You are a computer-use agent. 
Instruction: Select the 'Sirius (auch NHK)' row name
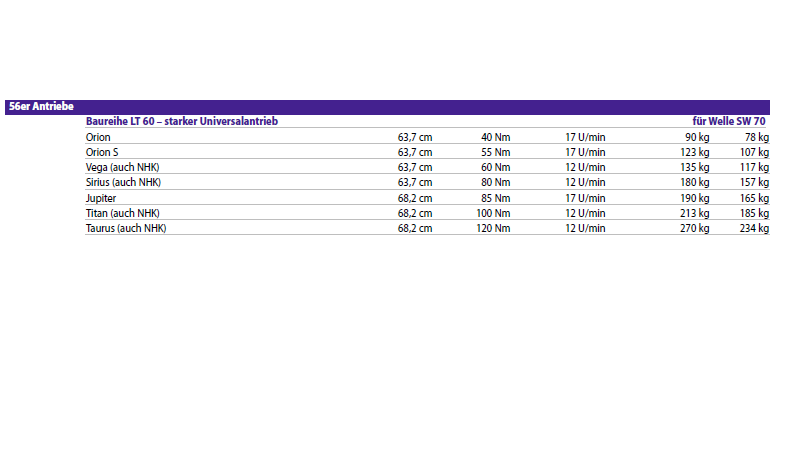tap(123, 182)
